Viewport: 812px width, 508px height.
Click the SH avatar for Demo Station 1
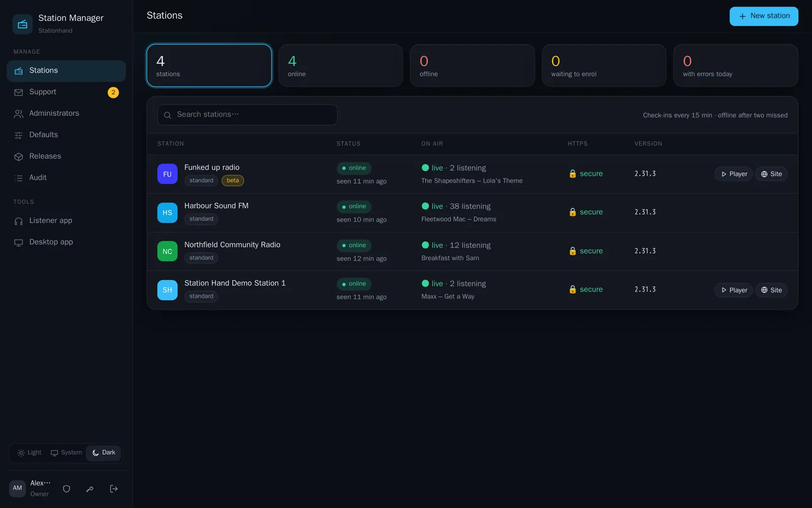click(167, 290)
